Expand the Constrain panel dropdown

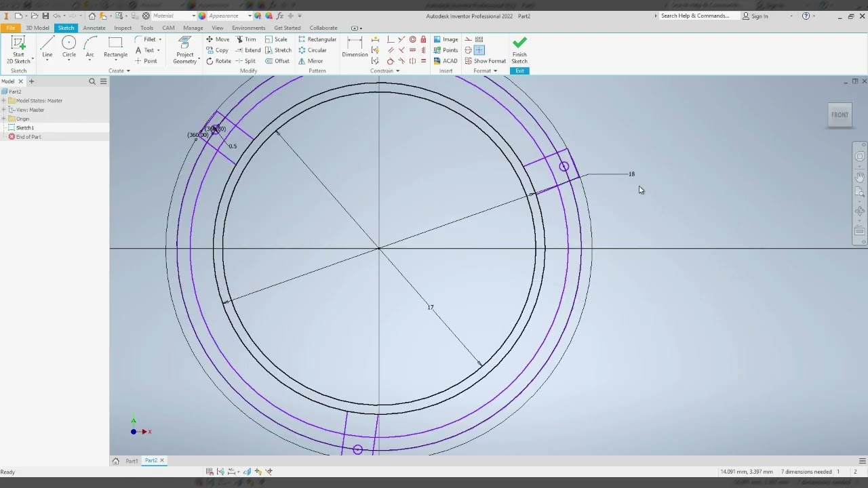coord(384,70)
